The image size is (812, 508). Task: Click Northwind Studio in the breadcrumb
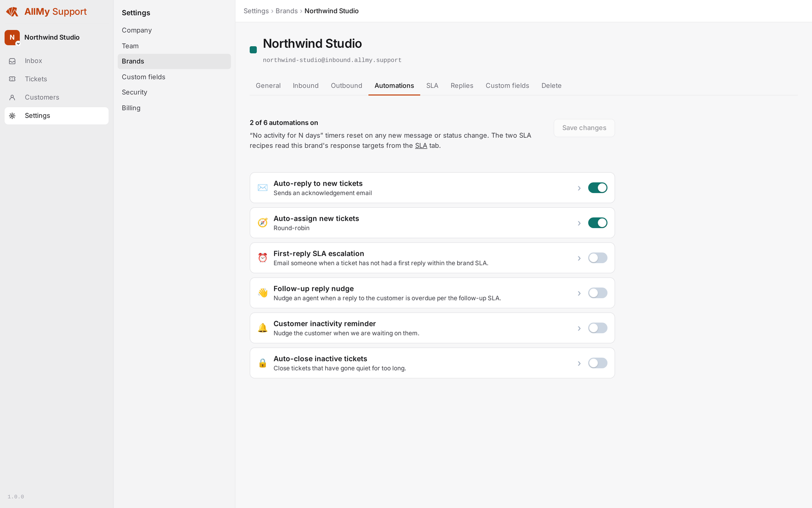331,11
